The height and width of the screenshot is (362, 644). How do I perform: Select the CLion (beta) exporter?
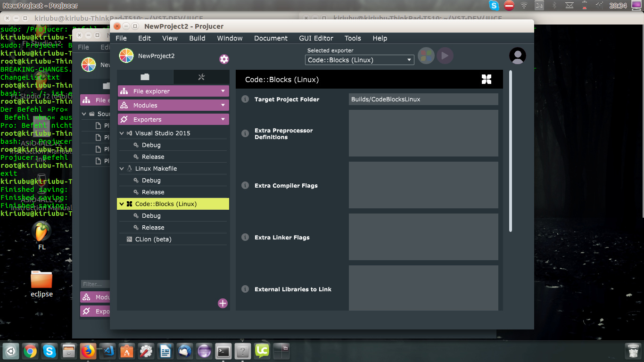[x=153, y=239]
